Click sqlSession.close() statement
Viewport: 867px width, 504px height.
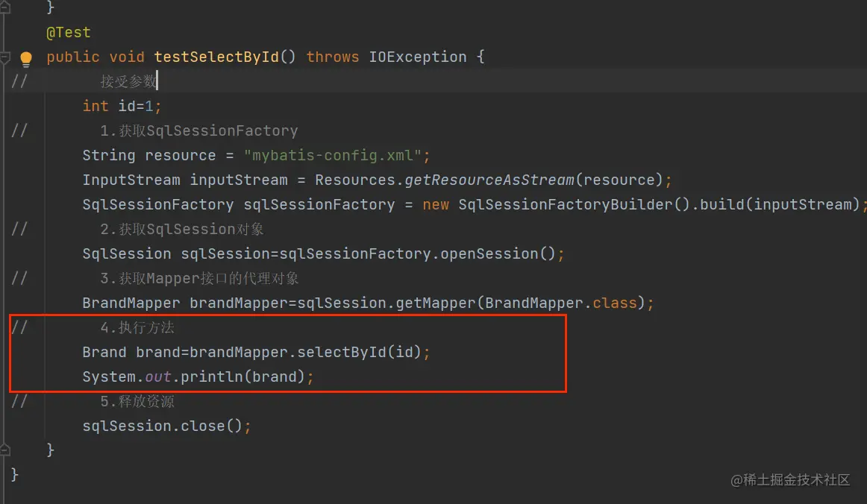[166, 426]
